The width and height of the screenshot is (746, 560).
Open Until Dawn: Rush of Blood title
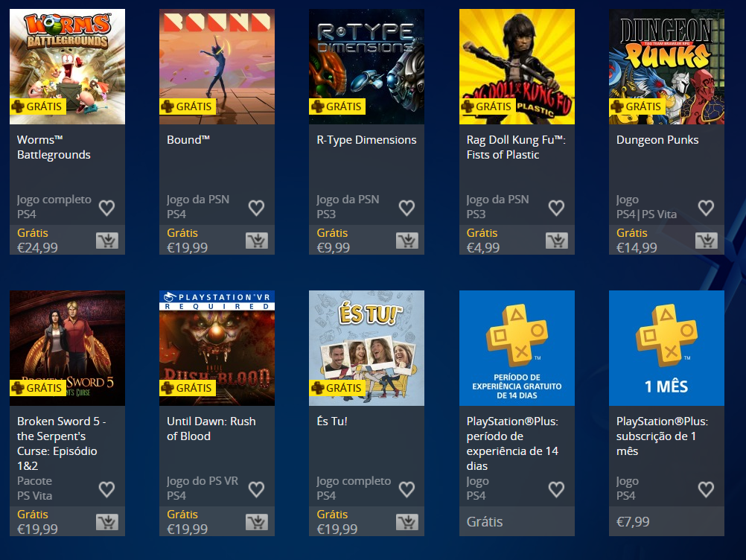(211, 429)
